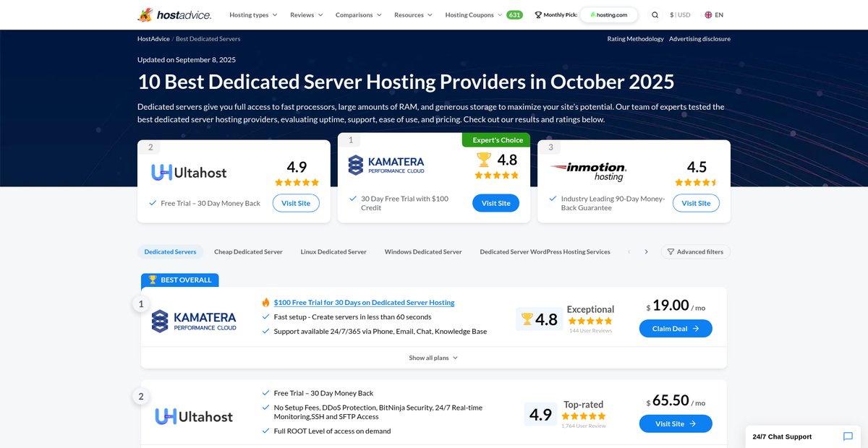Select the Dedicated Servers filter tab
Viewport: 868px width, 448px height.
click(x=170, y=251)
